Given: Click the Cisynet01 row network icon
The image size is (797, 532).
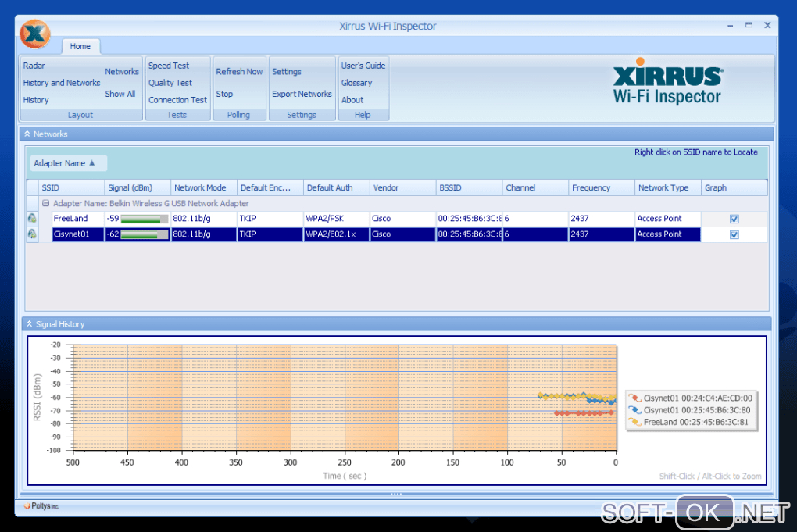Looking at the screenshot, I should coord(32,234).
